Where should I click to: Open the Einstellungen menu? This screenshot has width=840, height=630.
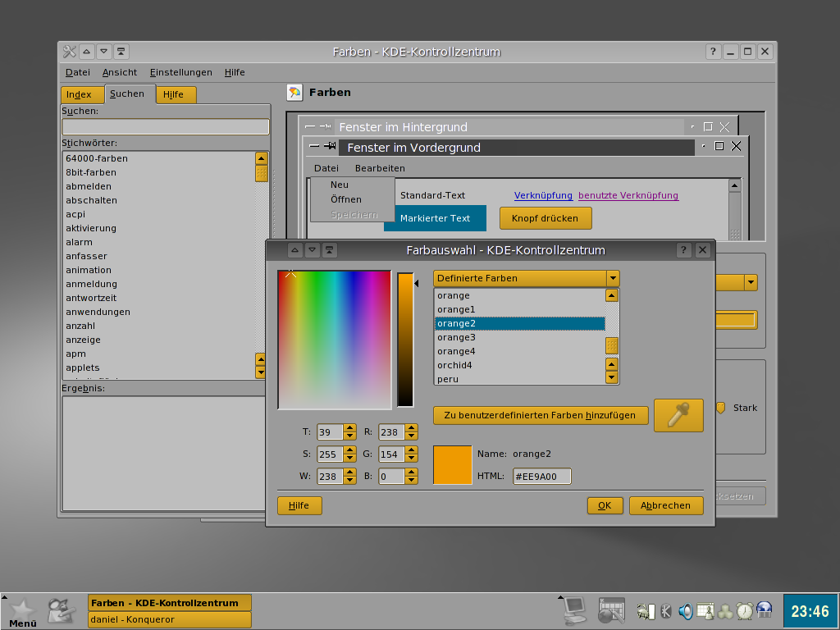pyautogui.click(x=181, y=72)
